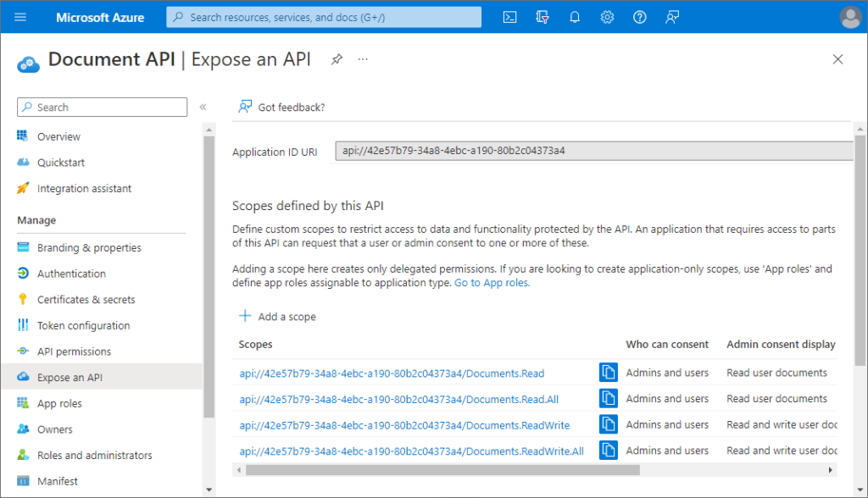Open portal settings with the gear icon
Image resolution: width=868 pixels, height=498 pixels.
(x=607, y=16)
